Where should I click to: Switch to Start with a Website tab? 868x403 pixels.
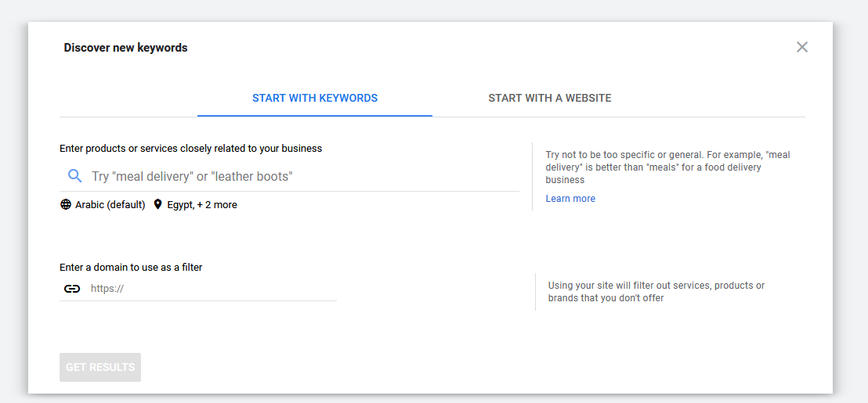click(549, 99)
